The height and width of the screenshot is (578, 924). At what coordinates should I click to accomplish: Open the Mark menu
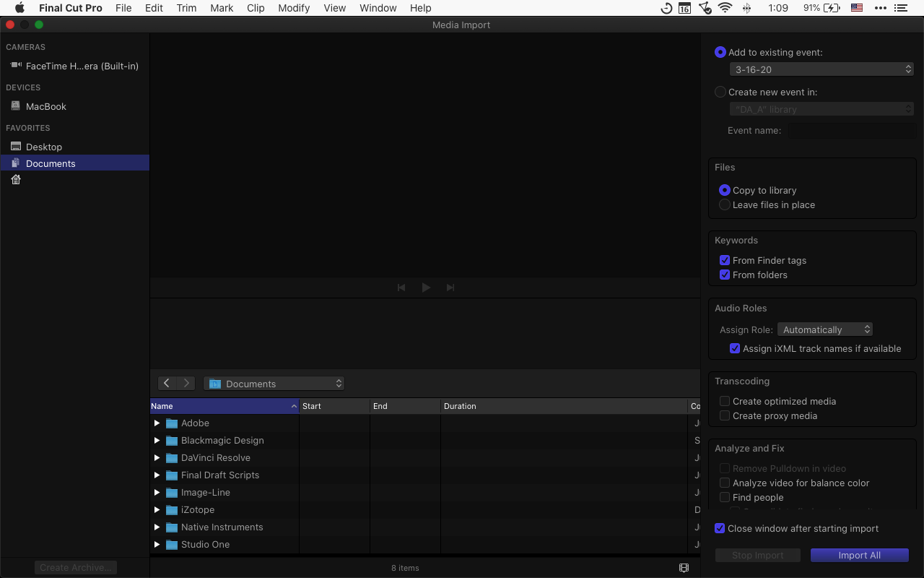[222, 8]
